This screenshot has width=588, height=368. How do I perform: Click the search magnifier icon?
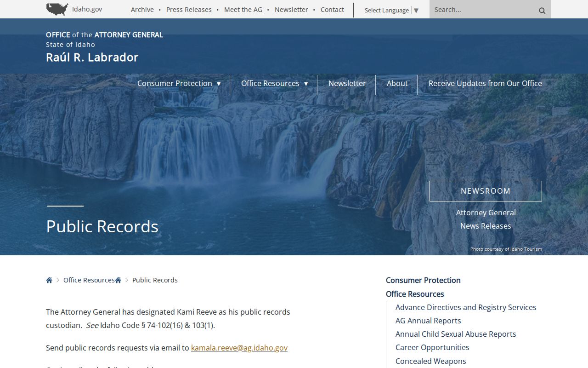542,10
